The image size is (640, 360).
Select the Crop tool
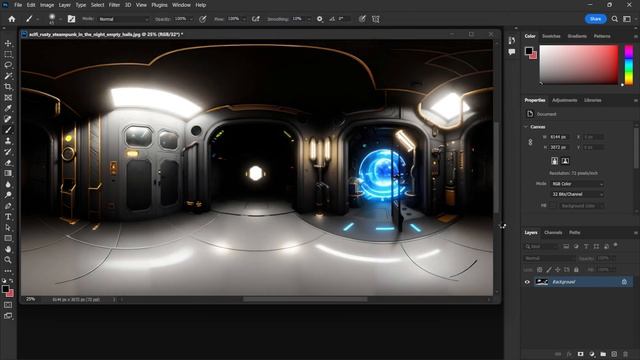click(8, 87)
